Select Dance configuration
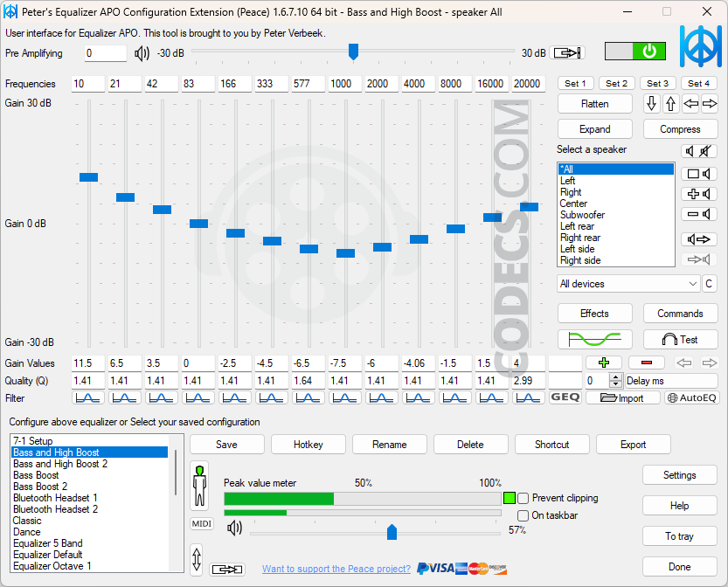Viewport: 728px width, 587px height. [89, 532]
